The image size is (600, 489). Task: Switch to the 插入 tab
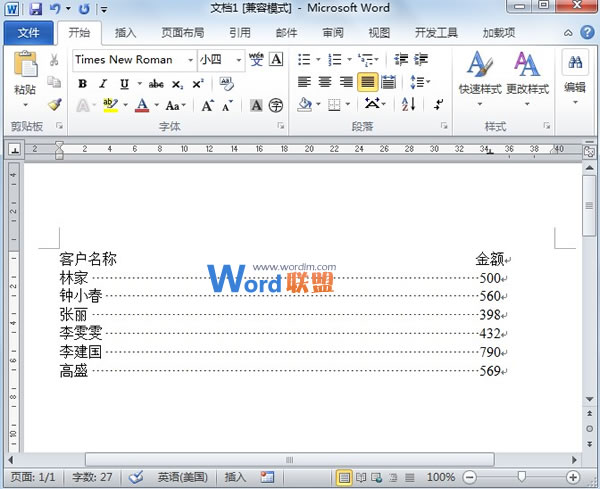coord(126,33)
